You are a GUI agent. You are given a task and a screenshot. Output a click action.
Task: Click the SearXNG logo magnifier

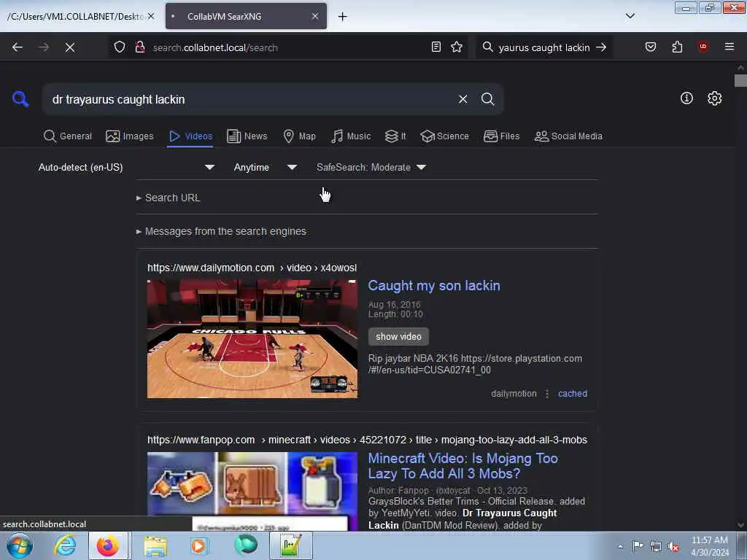(20, 99)
